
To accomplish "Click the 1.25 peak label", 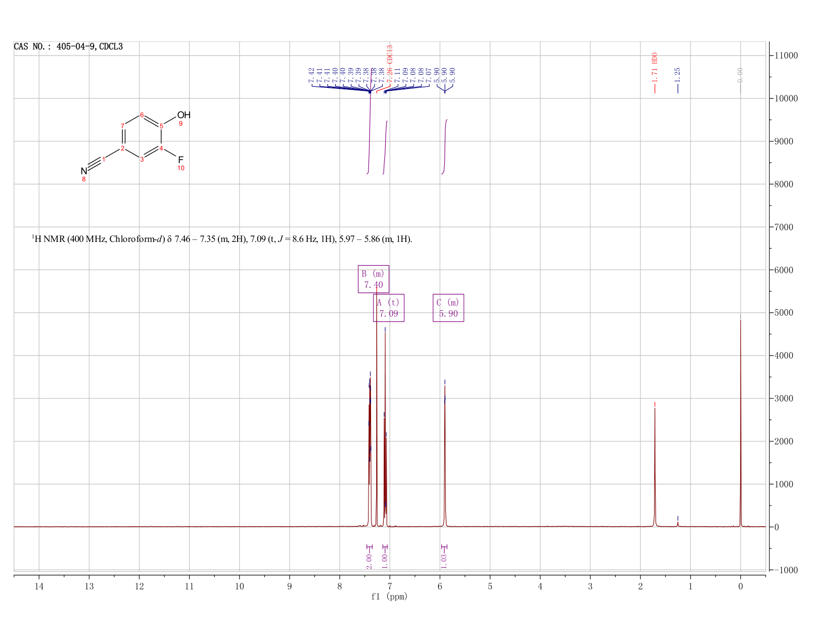I will click(x=678, y=75).
